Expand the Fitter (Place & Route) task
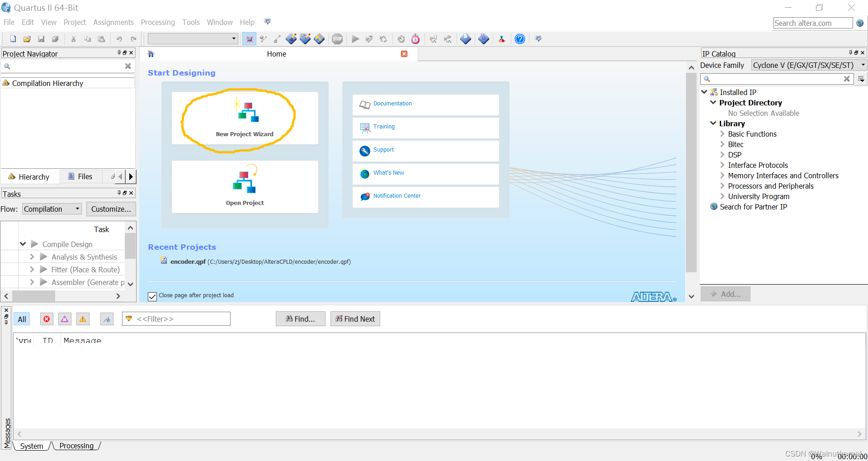The width and height of the screenshot is (868, 461). 32,270
